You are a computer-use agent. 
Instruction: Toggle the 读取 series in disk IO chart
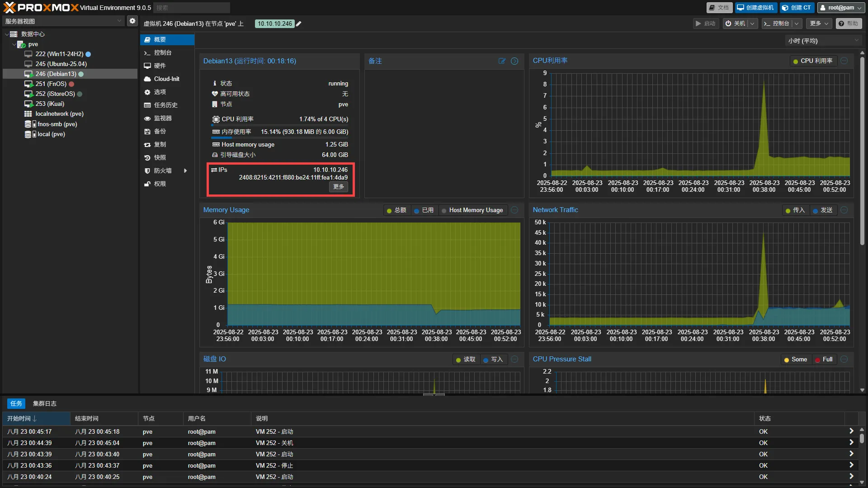(x=465, y=360)
